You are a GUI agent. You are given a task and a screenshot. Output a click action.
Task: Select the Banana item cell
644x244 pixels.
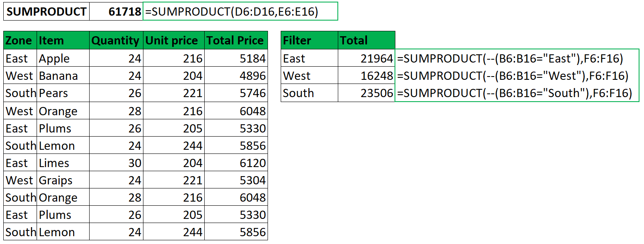pos(63,76)
